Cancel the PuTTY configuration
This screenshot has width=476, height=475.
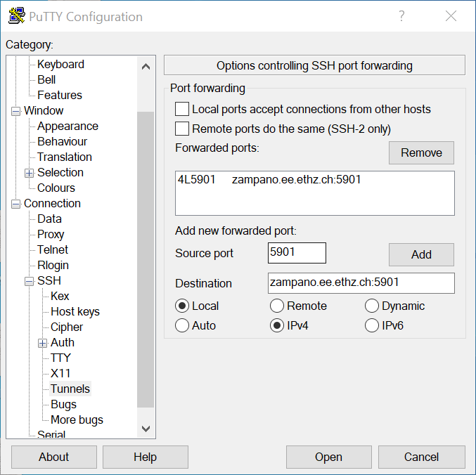click(422, 457)
